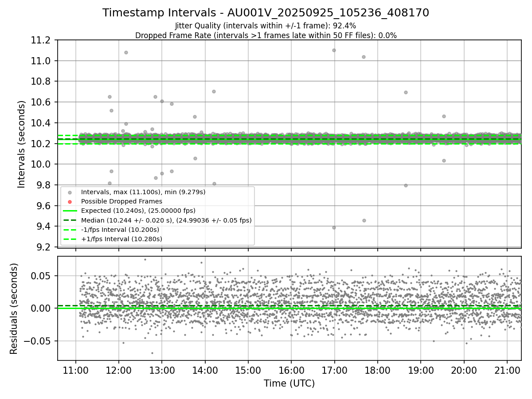
Task: Select the 'Jitter Quality' 92.4% subtitle line
Action: [266, 26]
